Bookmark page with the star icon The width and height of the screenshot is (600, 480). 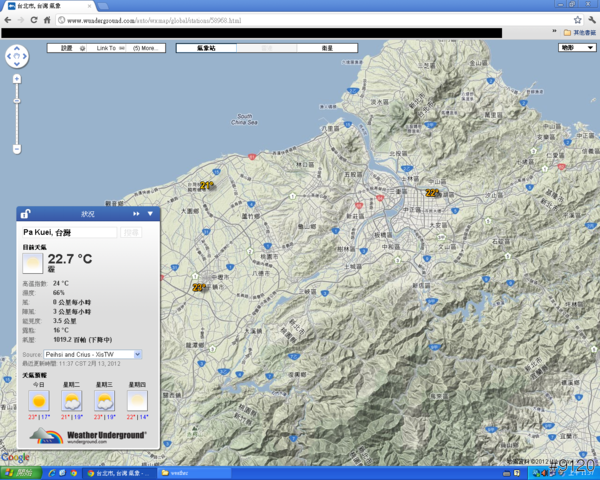[578, 19]
